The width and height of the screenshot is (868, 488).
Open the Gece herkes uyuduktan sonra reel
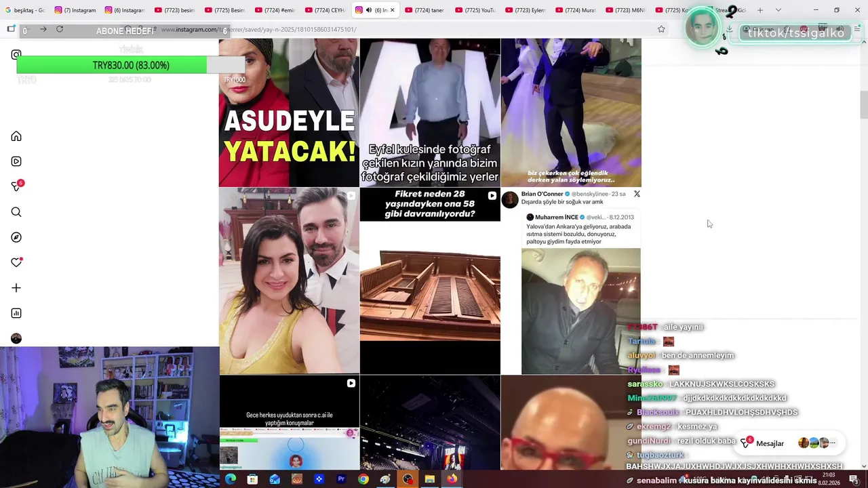(289, 423)
